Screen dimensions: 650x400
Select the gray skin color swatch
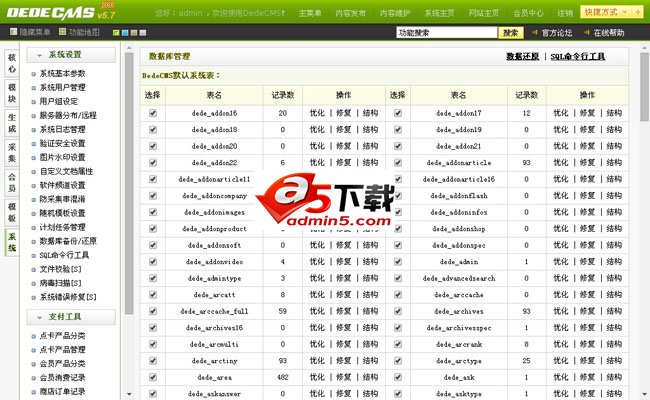(143, 32)
